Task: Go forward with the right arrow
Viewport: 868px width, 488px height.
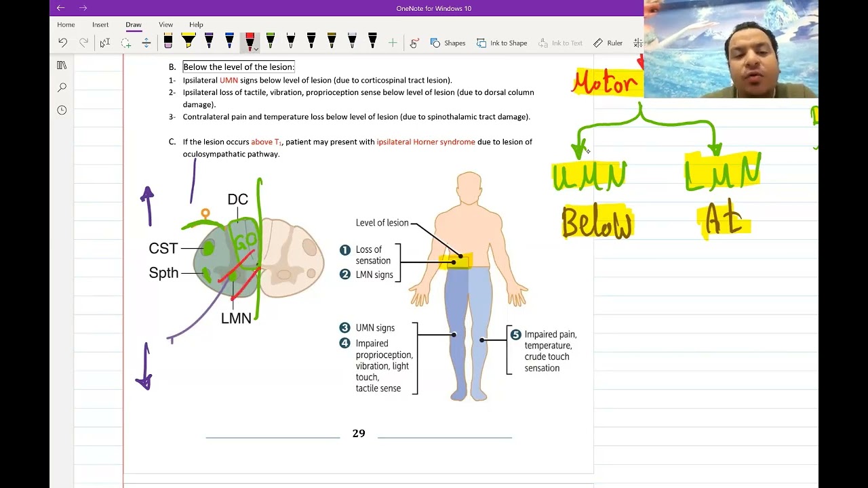Action: coord(83,8)
